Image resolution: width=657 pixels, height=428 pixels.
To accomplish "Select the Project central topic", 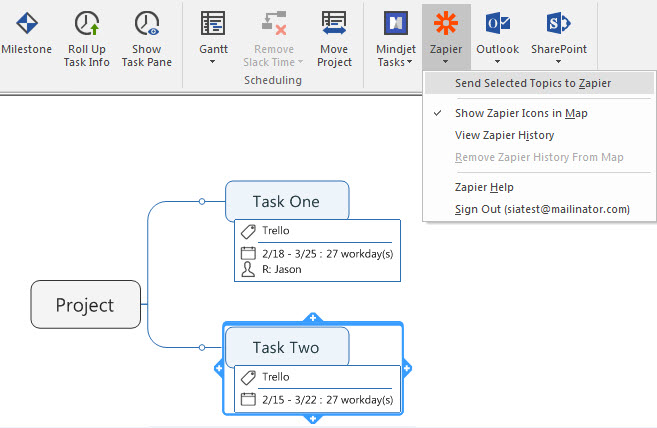I will pos(85,305).
